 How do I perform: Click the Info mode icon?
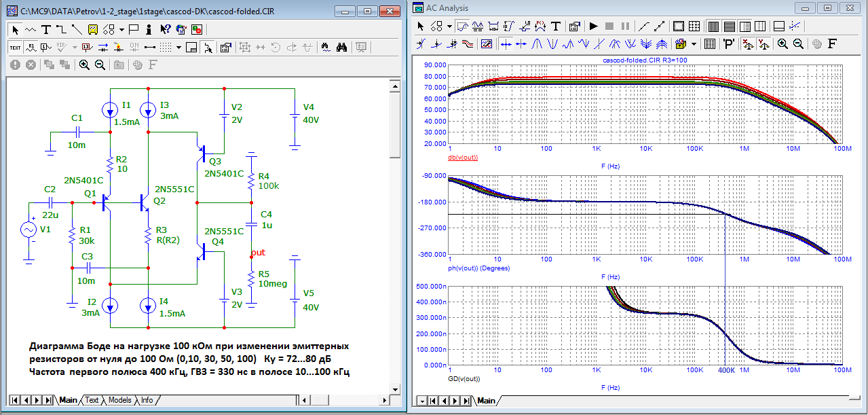click(x=149, y=29)
